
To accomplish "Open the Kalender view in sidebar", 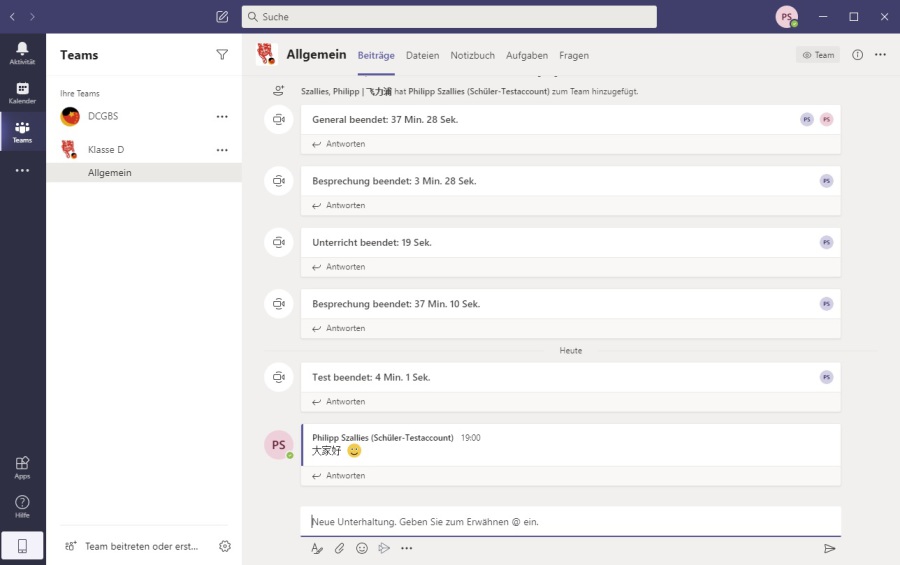I will (22, 92).
